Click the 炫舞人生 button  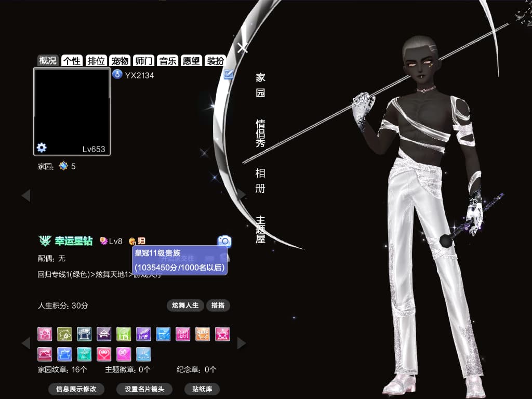(184, 305)
